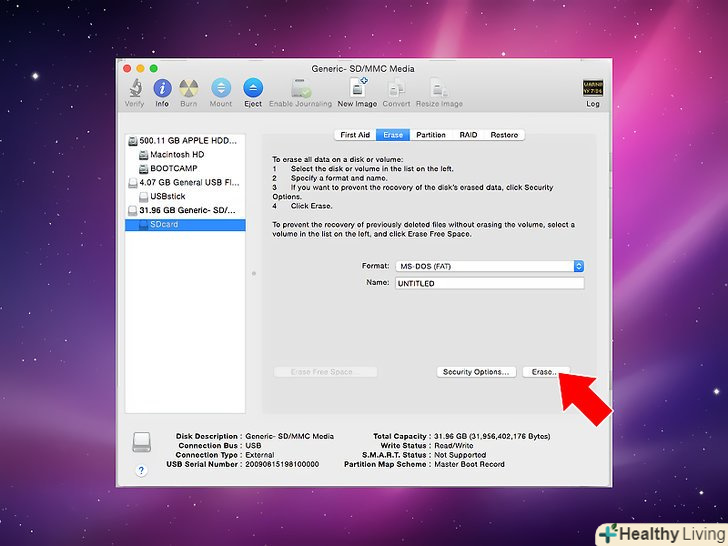Image resolution: width=728 pixels, height=546 pixels.
Task: Click the Write Status value Read/Write
Action: (x=454, y=446)
